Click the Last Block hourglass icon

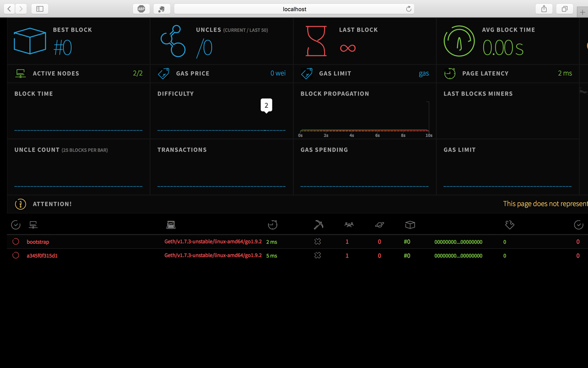(316, 40)
